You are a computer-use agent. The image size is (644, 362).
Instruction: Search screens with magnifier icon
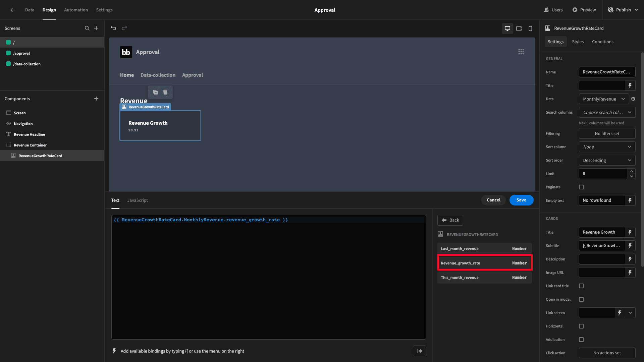[87, 28]
